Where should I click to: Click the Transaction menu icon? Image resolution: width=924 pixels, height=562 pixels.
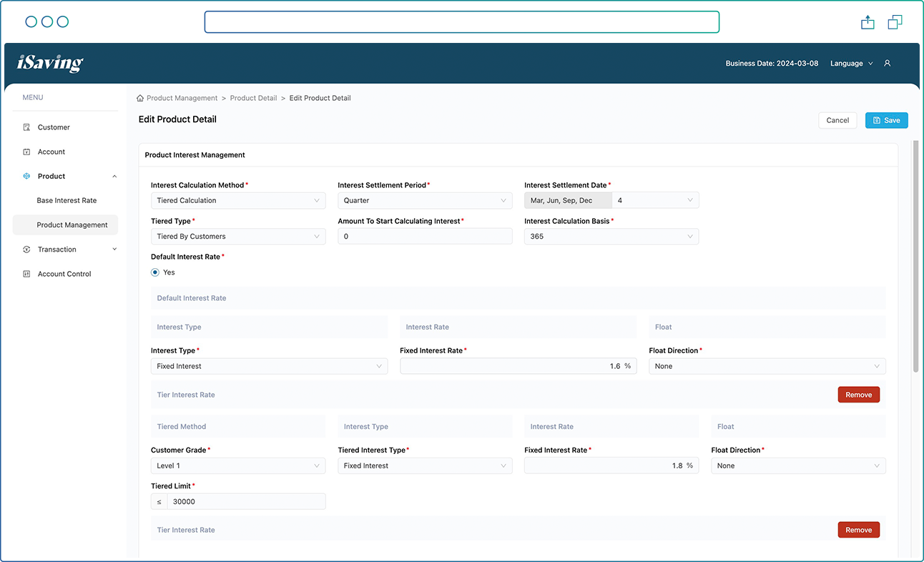coord(26,250)
